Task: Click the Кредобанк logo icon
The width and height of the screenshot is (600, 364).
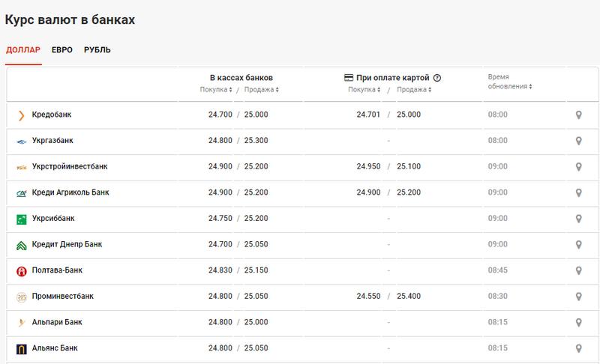Action: (22, 115)
